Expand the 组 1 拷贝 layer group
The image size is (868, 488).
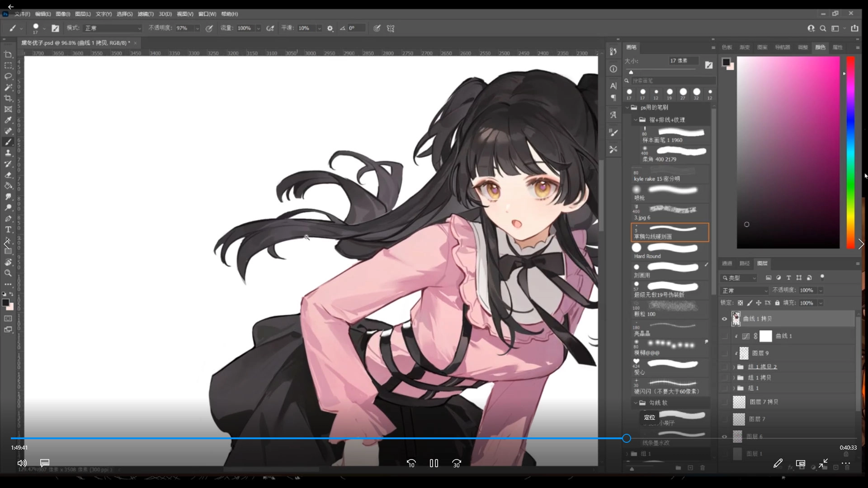[x=733, y=378]
